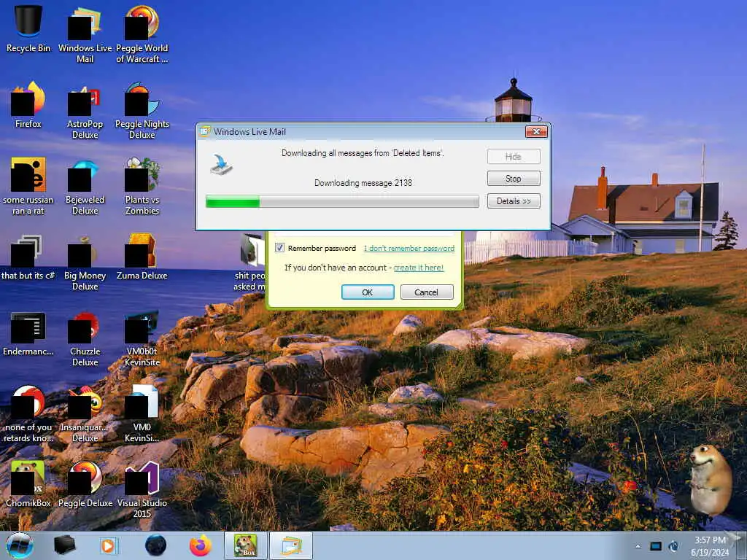Select the Endermanc... desktop icon

(28, 333)
